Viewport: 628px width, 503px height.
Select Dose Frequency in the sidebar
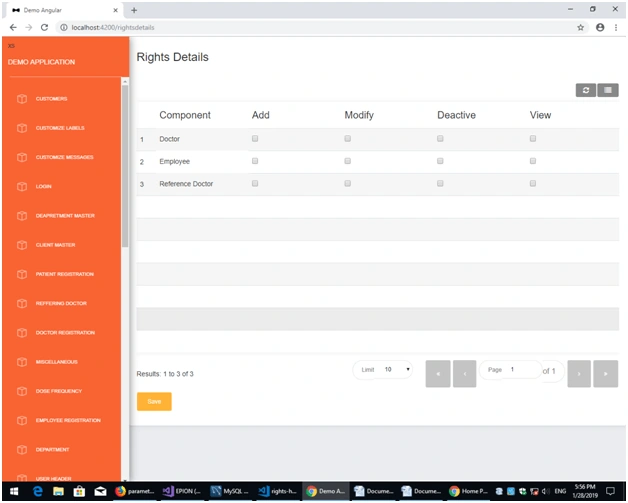coord(59,391)
